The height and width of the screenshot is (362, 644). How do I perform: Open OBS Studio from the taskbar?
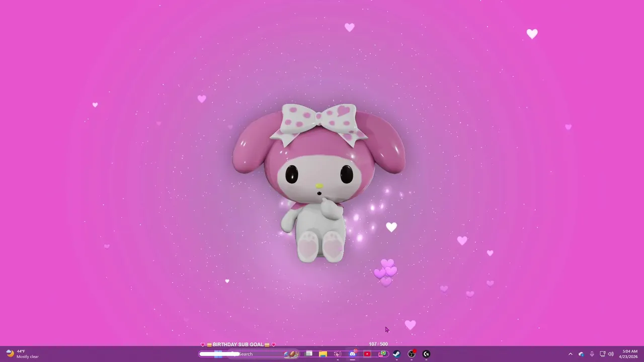pyautogui.click(x=411, y=354)
